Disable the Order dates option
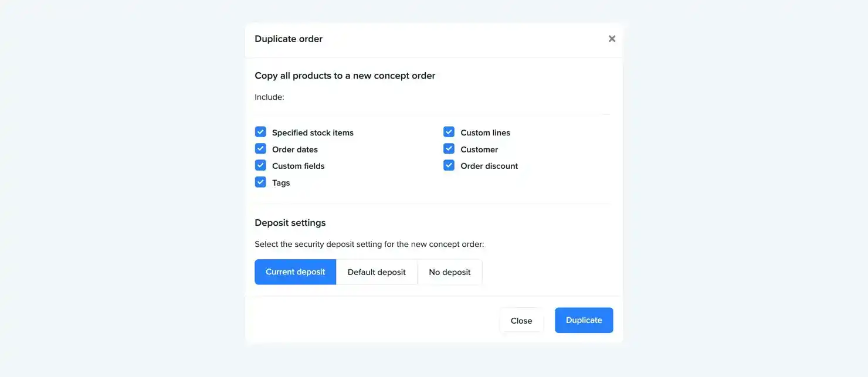 (260, 148)
